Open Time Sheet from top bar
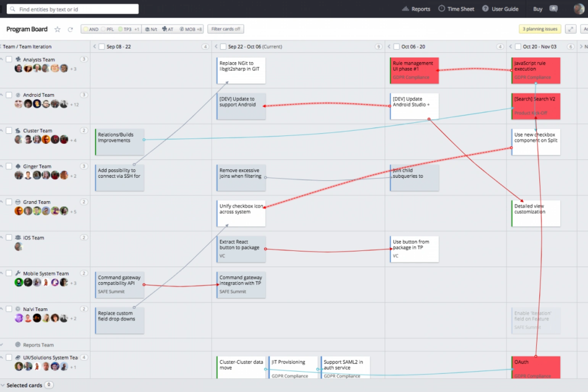 coord(456,9)
